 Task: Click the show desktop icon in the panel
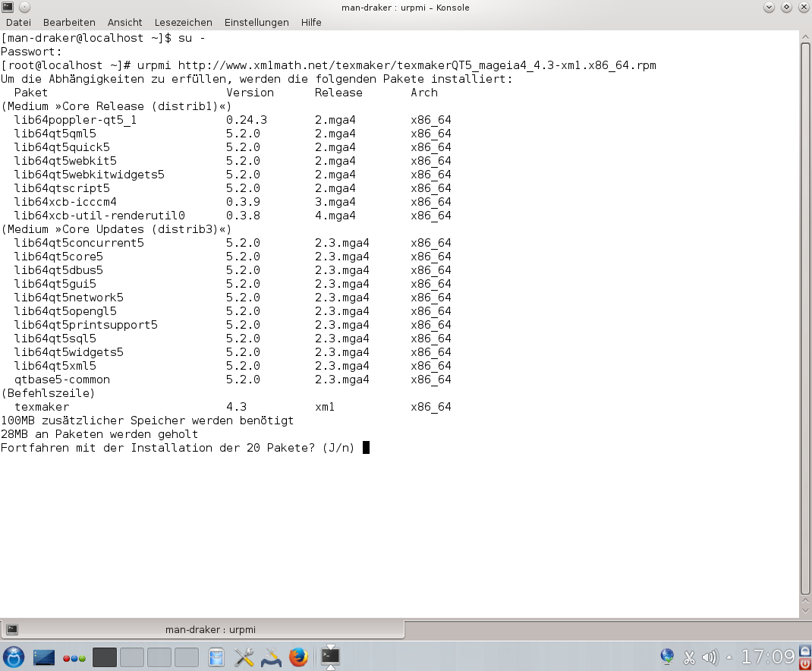pyautogui.click(x=44, y=657)
